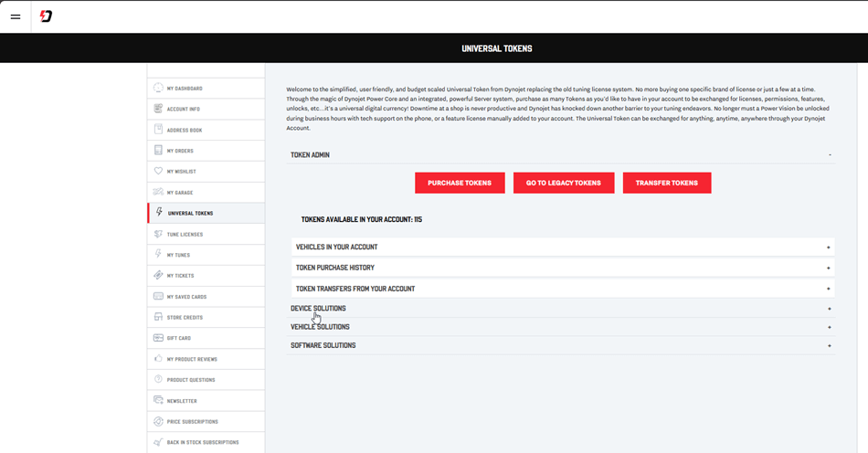Click the Product Questions icon
The image size is (868, 453).
(158, 379)
